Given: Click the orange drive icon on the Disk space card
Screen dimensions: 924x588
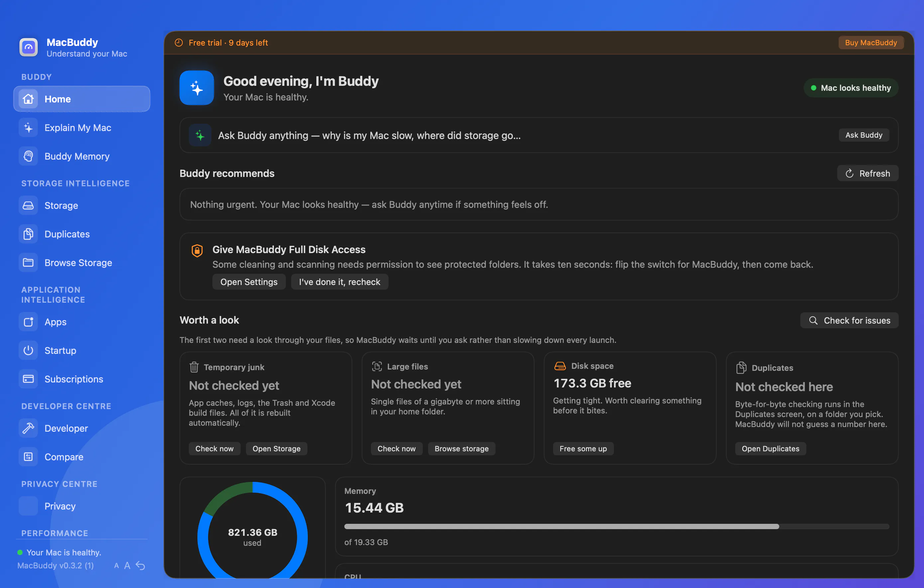Looking at the screenshot, I should [560, 366].
